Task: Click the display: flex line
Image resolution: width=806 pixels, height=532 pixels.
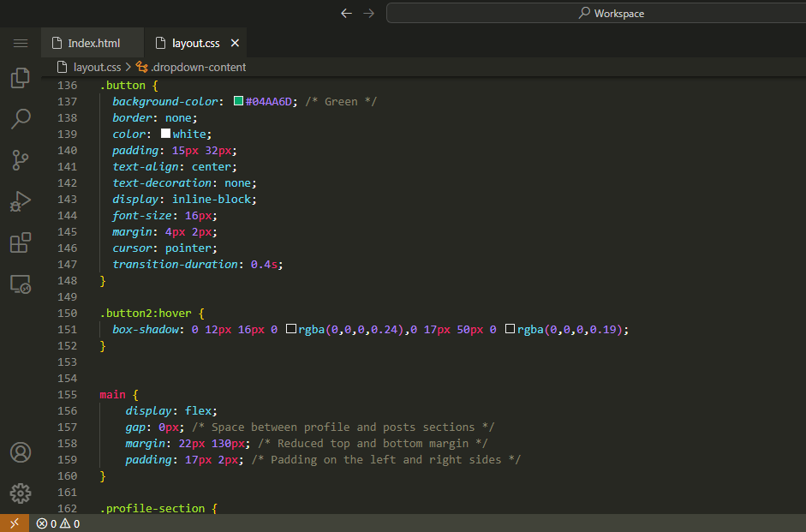Action: (x=171, y=411)
